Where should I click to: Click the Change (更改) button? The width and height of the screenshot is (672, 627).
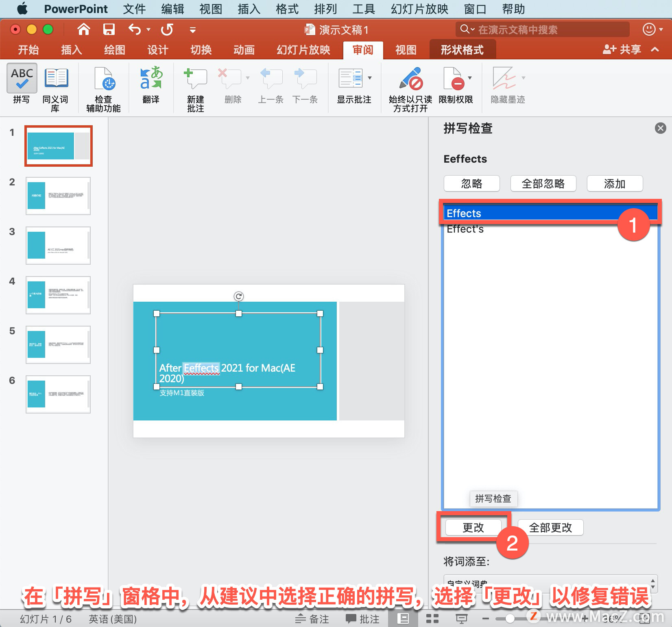[473, 527]
